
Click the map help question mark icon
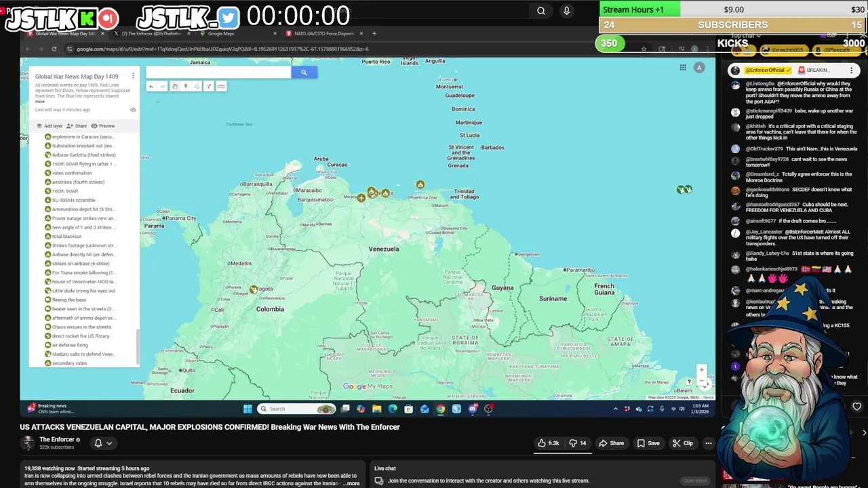pos(689,382)
